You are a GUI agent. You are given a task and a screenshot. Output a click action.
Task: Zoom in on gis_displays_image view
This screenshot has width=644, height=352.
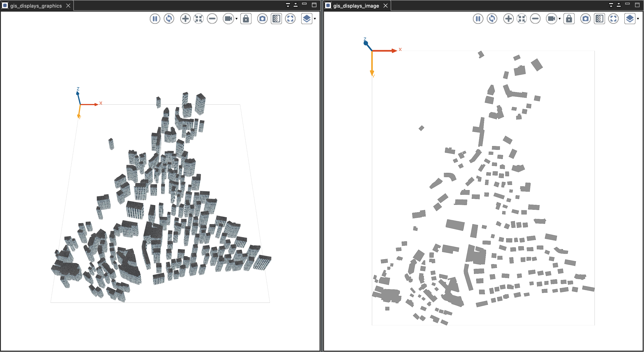(508, 19)
